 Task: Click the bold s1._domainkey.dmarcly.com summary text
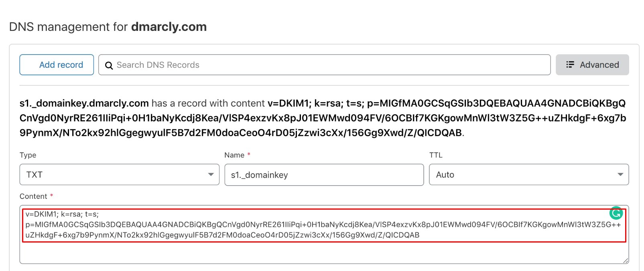tap(84, 103)
